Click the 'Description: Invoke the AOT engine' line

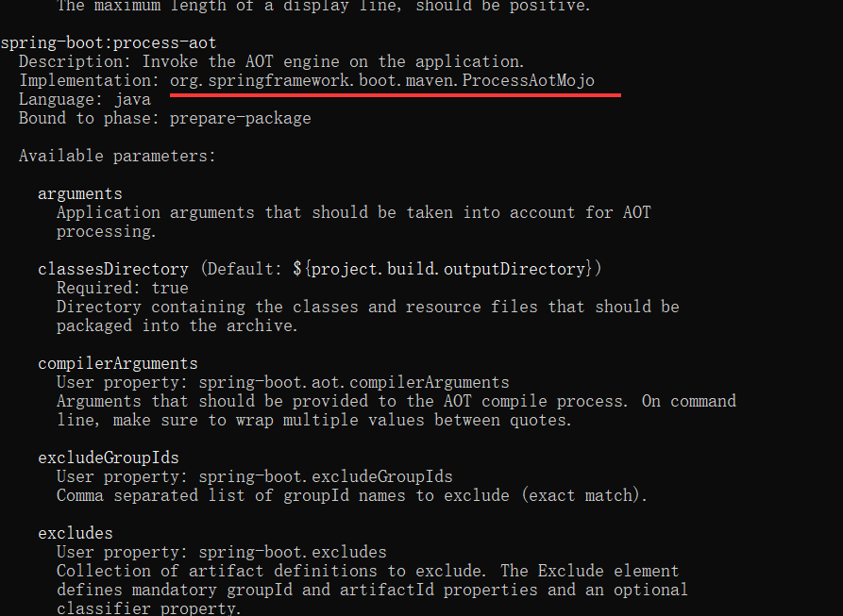pyautogui.click(x=272, y=61)
